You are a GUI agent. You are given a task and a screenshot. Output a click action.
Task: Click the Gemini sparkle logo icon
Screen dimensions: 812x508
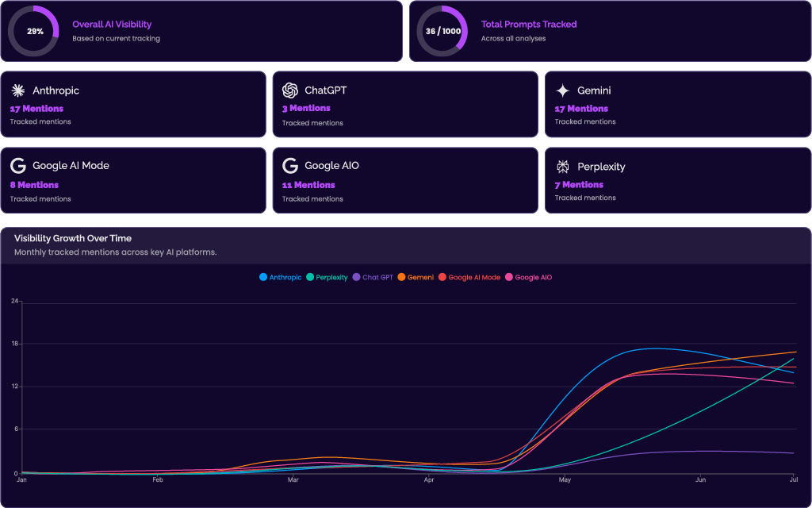coord(562,90)
